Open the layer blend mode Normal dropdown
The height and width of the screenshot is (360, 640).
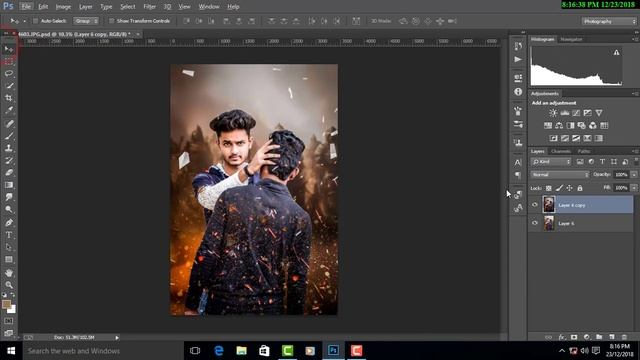(x=560, y=175)
